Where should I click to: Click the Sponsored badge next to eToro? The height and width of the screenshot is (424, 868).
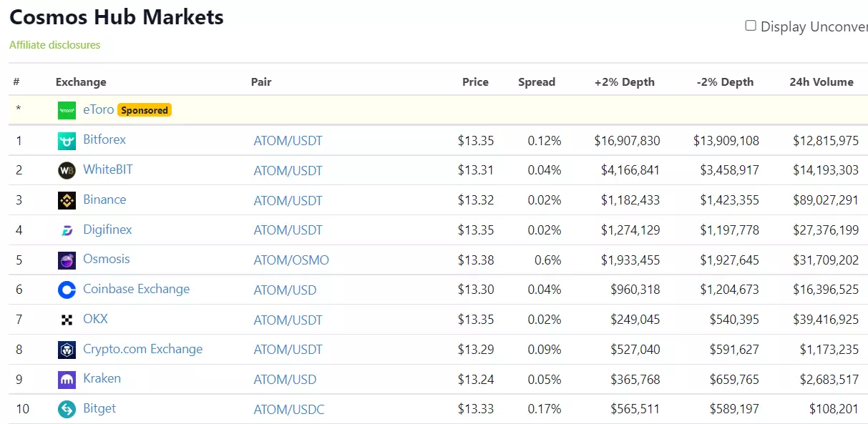click(x=145, y=110)
